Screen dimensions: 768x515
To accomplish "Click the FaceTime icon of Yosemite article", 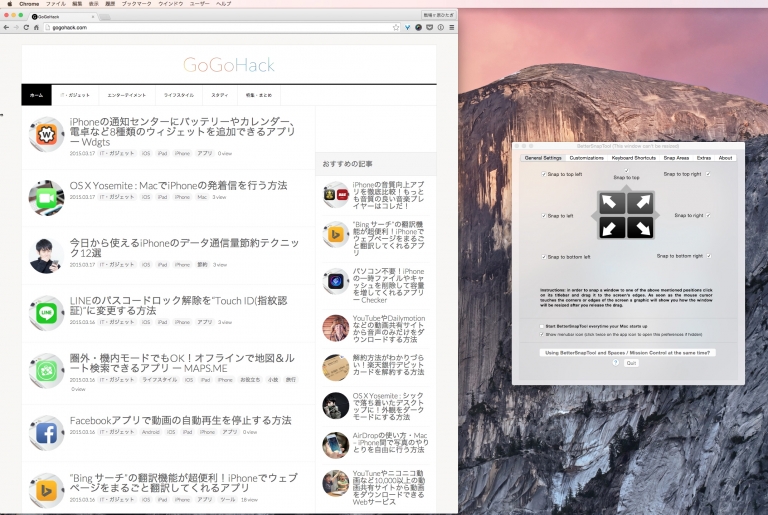I will click(x=47, y=198).
